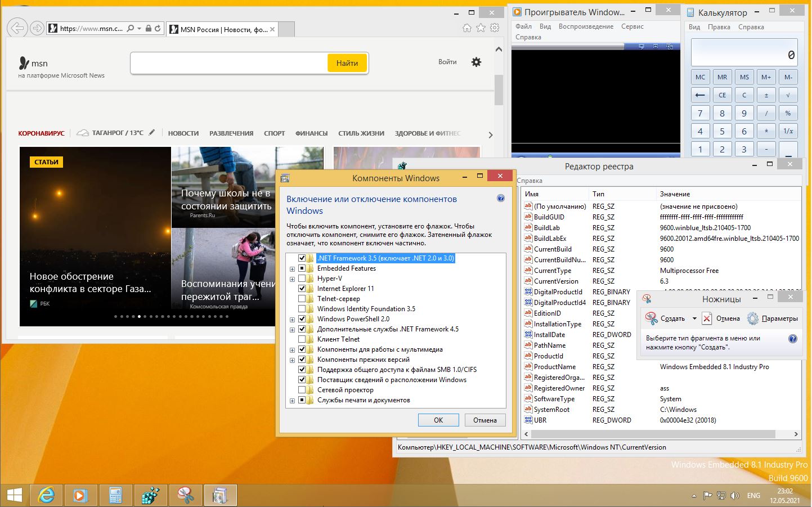Expand Службы печати и документов node
812x507 pixels.
click(292, 400)
